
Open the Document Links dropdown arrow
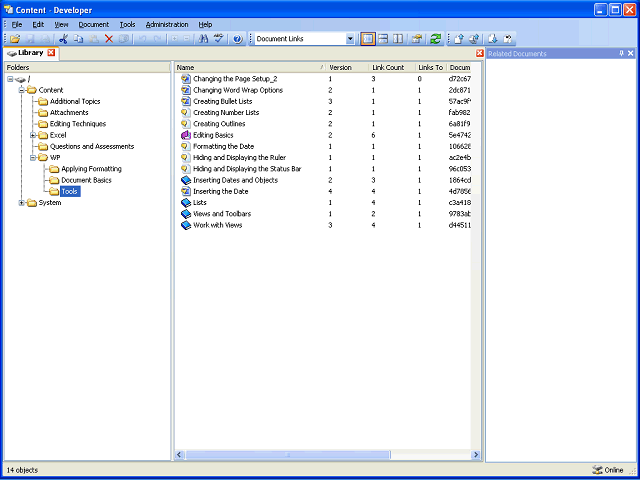(x=350, y=39)
